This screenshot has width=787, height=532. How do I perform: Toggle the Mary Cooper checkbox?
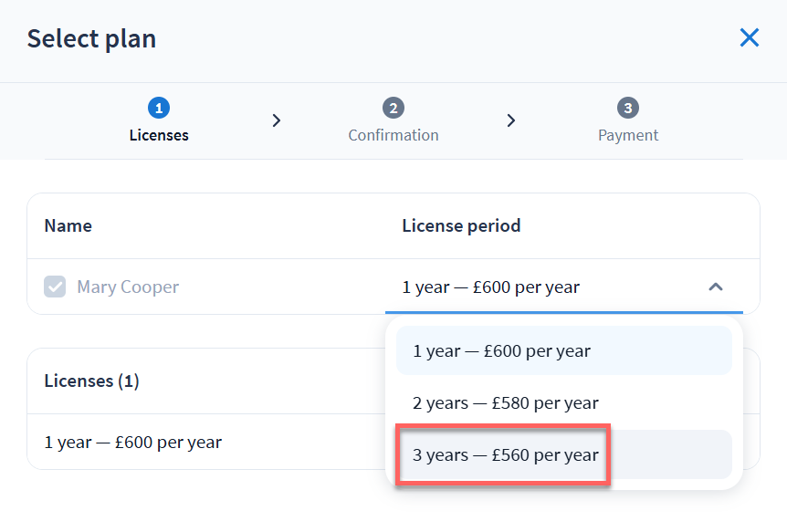tap(56, 287)
